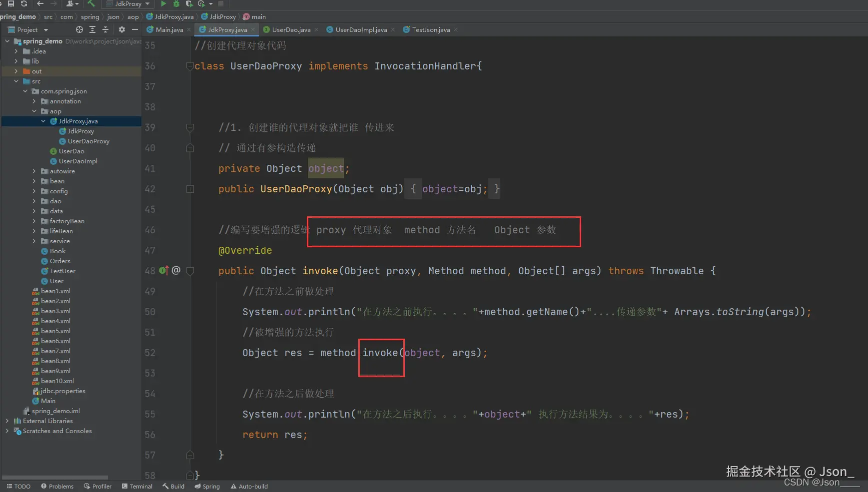Click the 'UserDaoProxy' class name on line 36
This screenshot has width=868, height=492.
266,66
